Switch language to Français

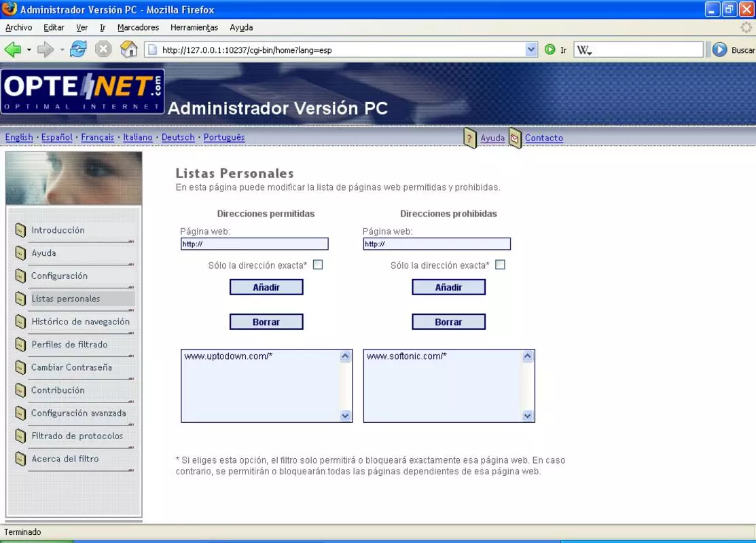(x=97, y=137)
